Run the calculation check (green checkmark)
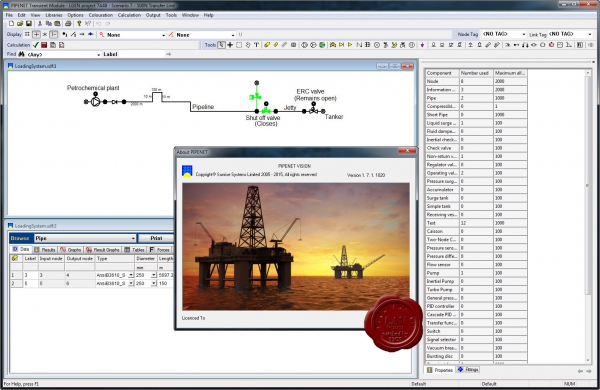600x390 pixels. (x=36, y=45)
